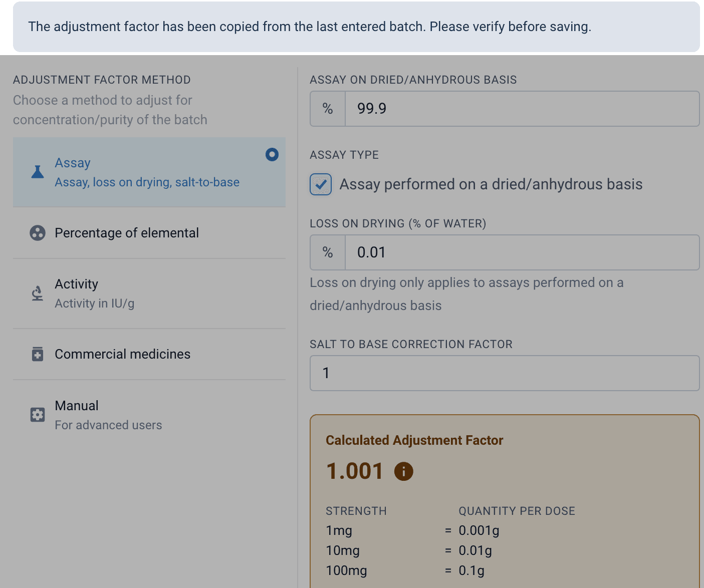This screenshot has width=704, height=588.
Task: Select Activity in IU/g method
Action: click(149, 293)
